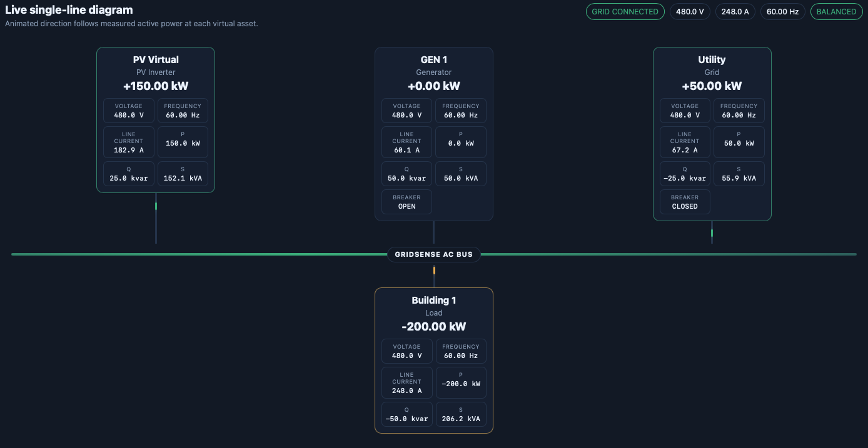Click GEN 1's Breaker OPEN tile

tap(407, 202)
